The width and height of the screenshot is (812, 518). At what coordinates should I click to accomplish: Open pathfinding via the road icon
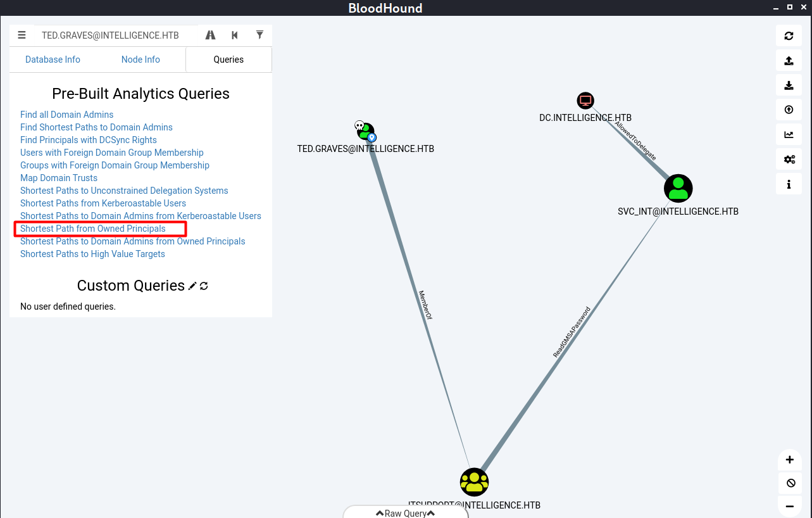[210, 35]
